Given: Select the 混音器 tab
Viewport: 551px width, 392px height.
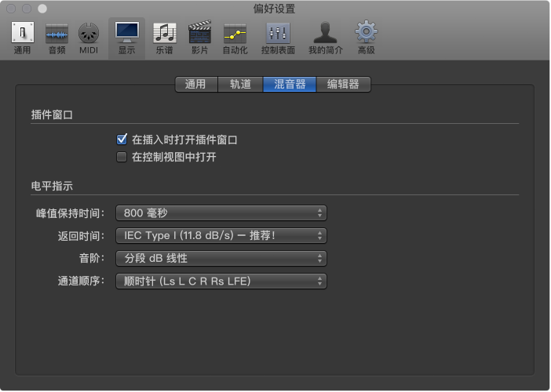Looking at the screenshot, I should tap(290, 84).
